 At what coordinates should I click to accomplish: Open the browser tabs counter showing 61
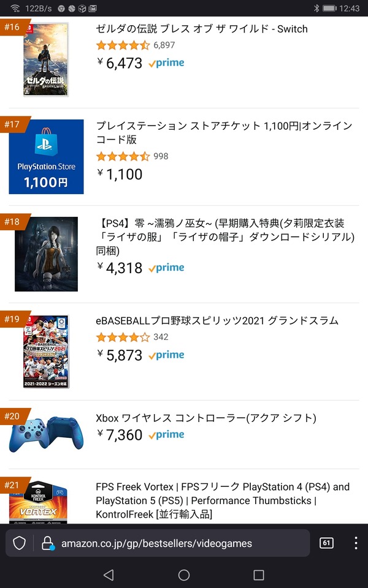326,543
